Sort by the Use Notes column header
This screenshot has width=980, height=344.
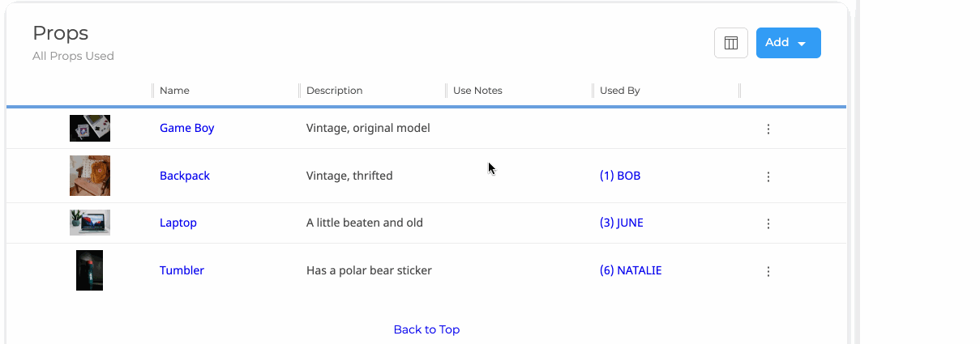point(477,91)
